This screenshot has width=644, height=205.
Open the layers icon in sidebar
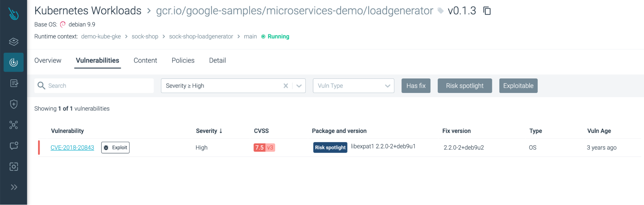14,42
